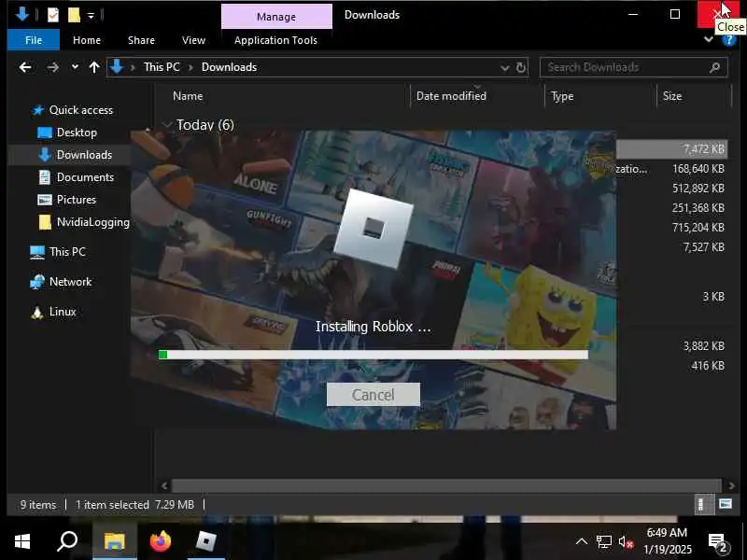Sort by the Size column
This screenshot has width=747, height=560.
pyautogui.click(x=672, y=96)
